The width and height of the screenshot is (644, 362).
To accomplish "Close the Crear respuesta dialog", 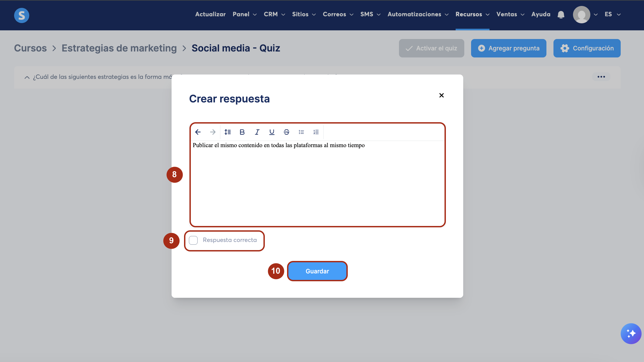I will [441, 95].
